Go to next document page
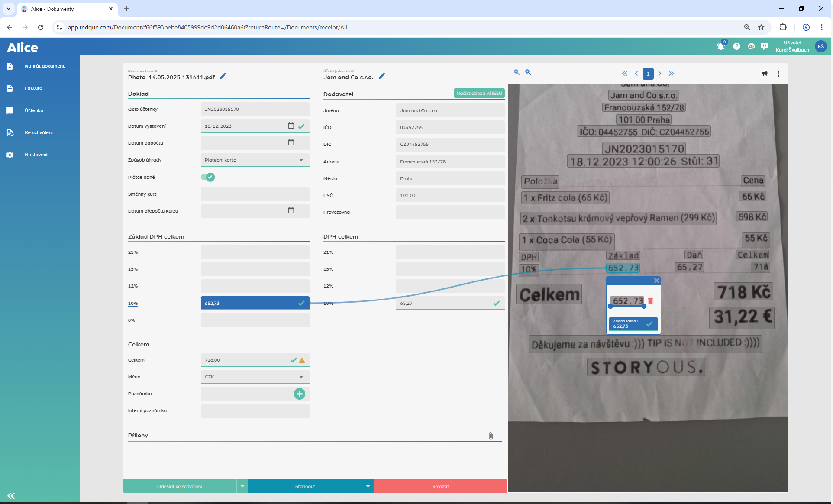Screen dimensions: 833x504 pyautogui.click(x=660, y=74)
